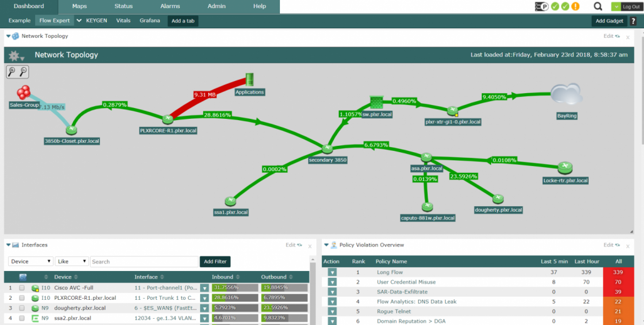
Task: Collapse the Interfaces gadget
Action: 9,245
